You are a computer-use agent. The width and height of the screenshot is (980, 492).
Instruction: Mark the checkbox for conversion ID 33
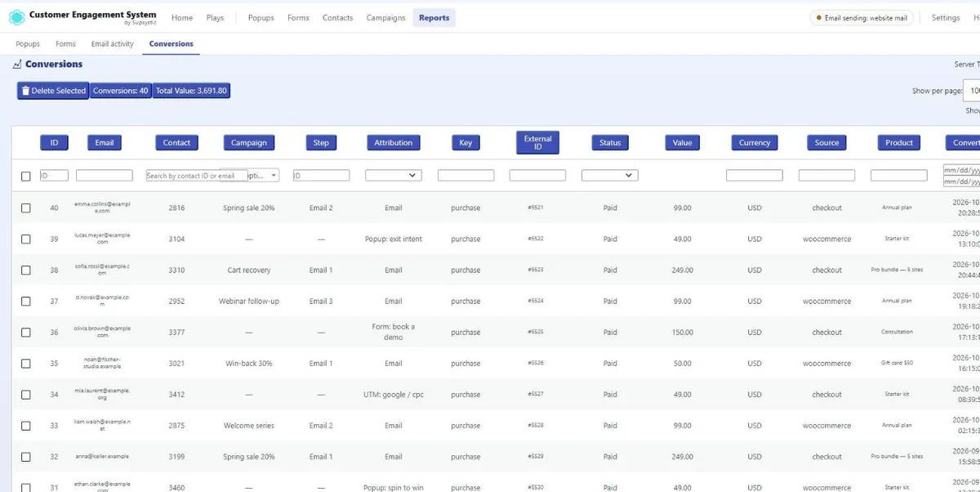click(26, 425)
